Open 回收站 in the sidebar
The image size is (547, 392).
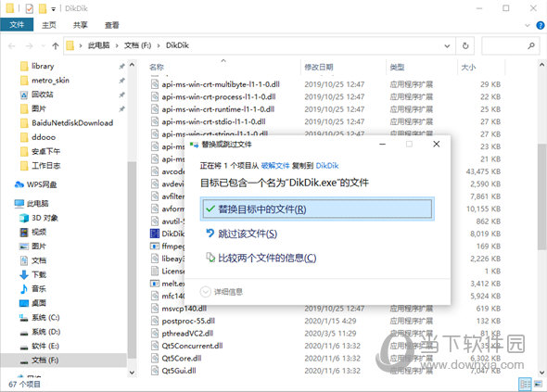[43, 95]
